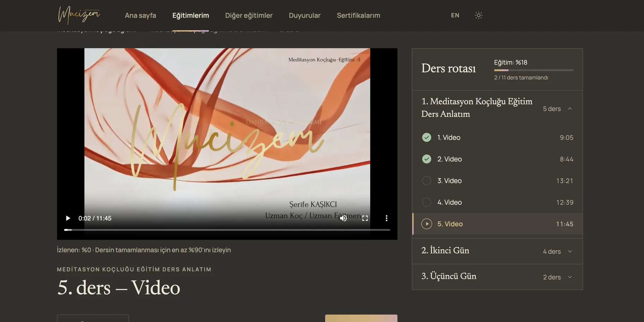Toggle the light theme sun icon
Viewport: 644px width, 322px height.
pyautogui.click(x=479, y=15)
